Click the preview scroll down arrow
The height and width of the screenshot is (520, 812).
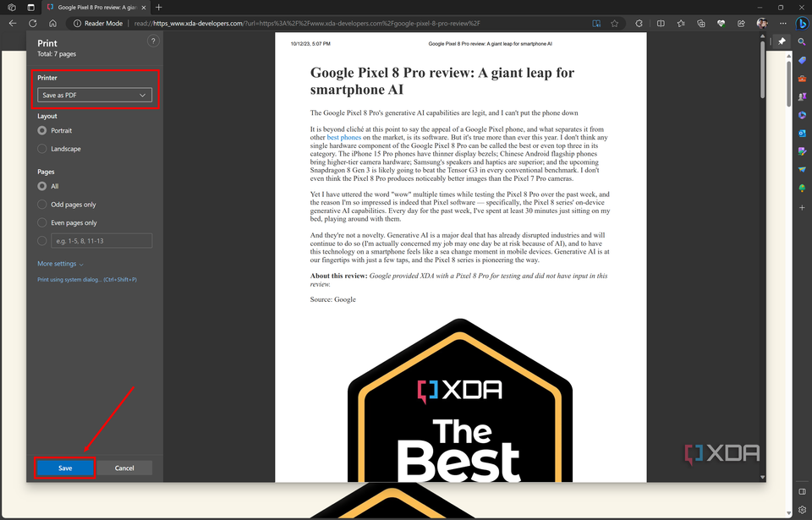tap(762, 477)
